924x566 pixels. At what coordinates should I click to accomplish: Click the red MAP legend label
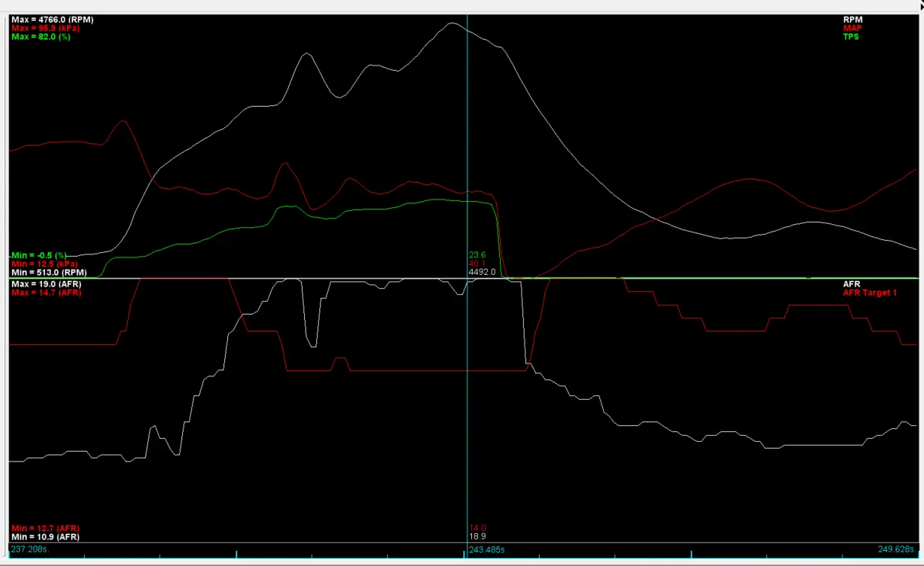tap(852, 28)
